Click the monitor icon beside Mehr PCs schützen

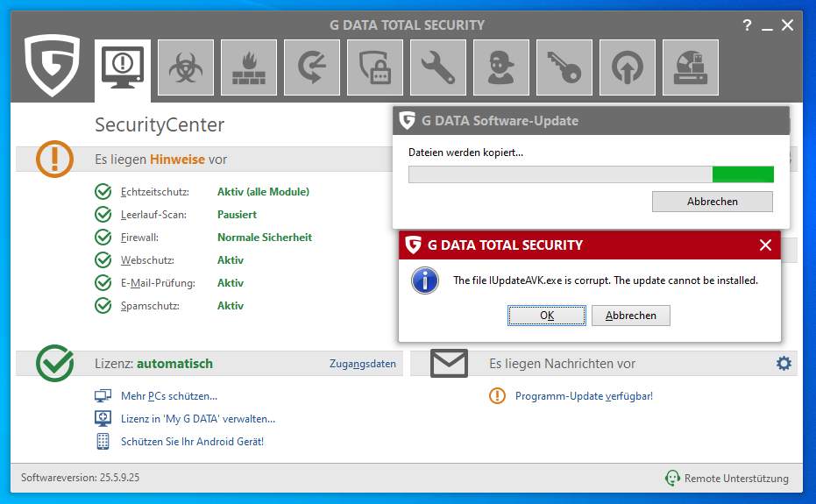[x=103, y=396]
